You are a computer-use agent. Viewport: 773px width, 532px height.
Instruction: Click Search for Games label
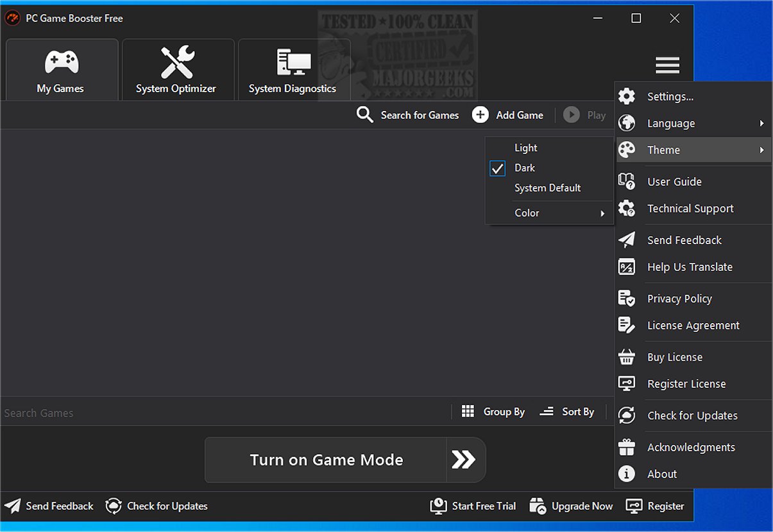420,115
